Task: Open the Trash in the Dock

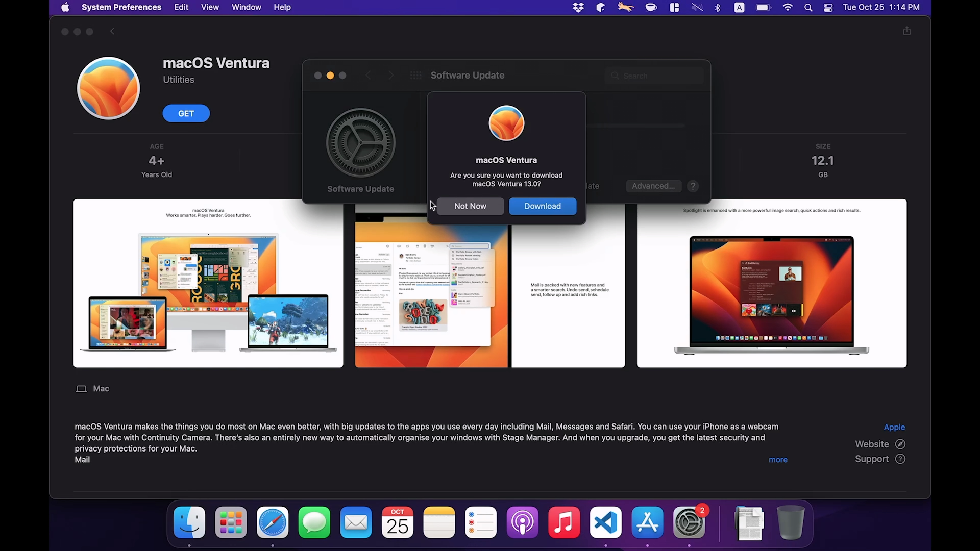Action: pos(791,522)
